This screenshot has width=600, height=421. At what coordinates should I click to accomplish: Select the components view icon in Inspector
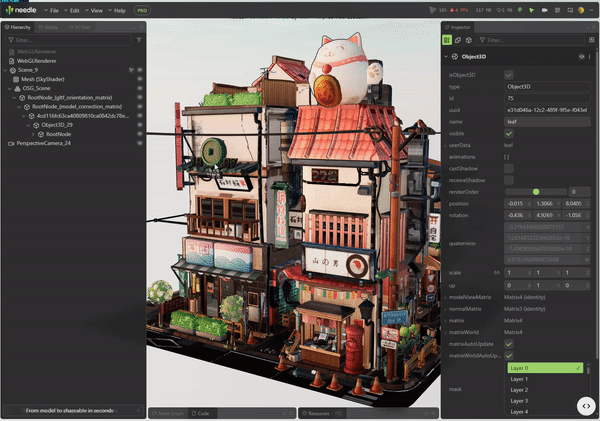(x=458, y=40)
